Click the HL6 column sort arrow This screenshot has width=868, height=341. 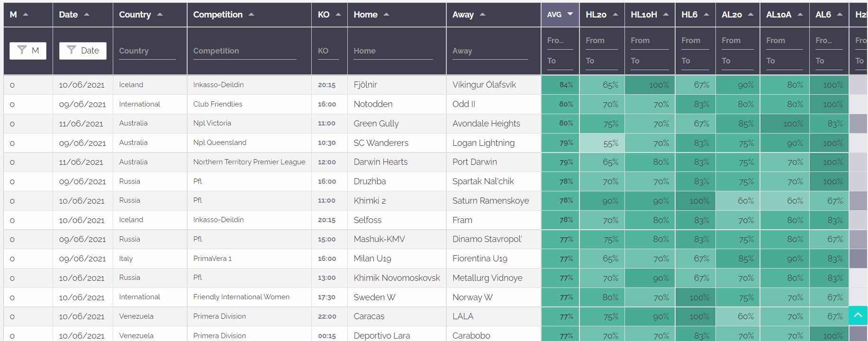[708, 14]
